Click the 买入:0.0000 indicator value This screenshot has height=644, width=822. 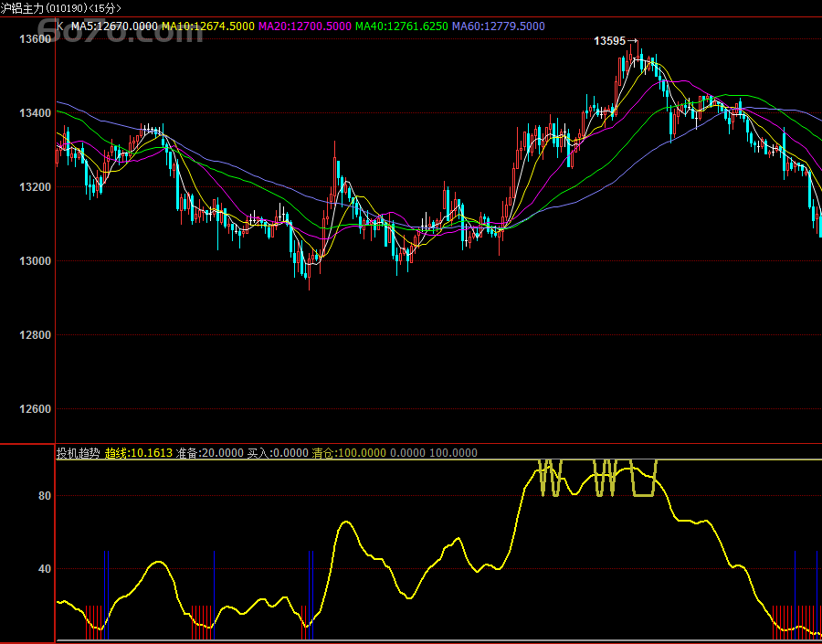[278, 453]
